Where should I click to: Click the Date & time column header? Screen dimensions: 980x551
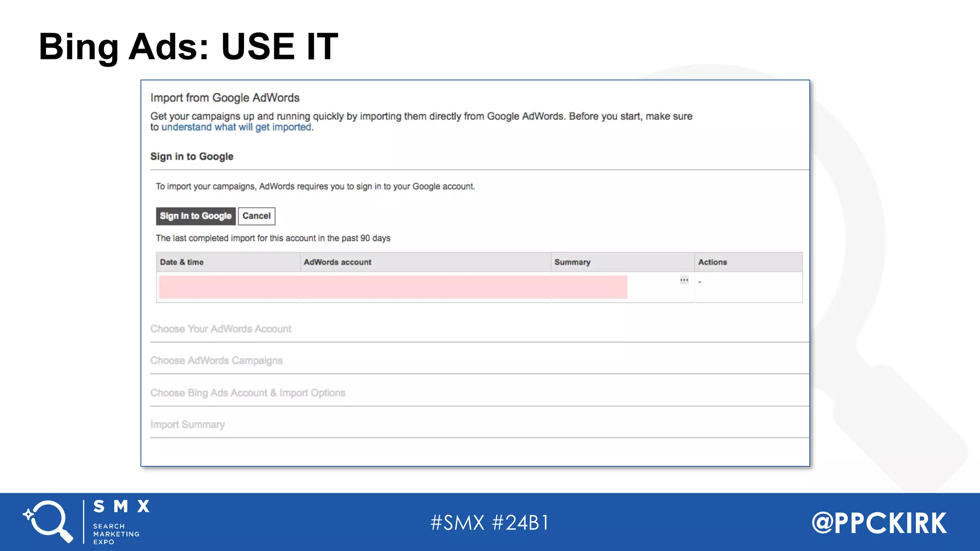[x=228, y=262]
